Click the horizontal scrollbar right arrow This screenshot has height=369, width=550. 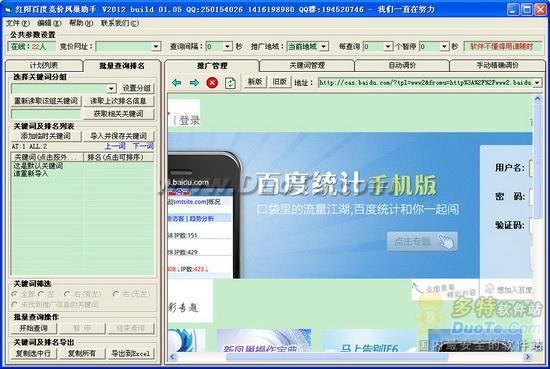[x=528, y=357]
